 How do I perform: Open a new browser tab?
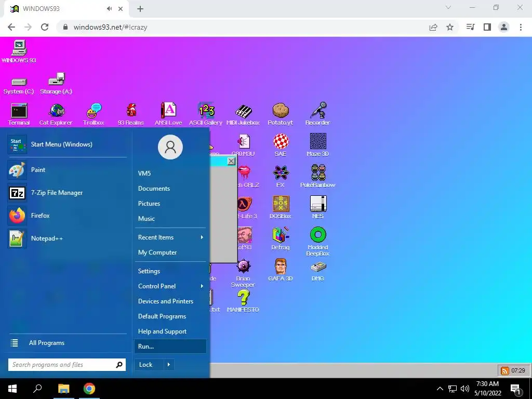click(x=140, y=9)
